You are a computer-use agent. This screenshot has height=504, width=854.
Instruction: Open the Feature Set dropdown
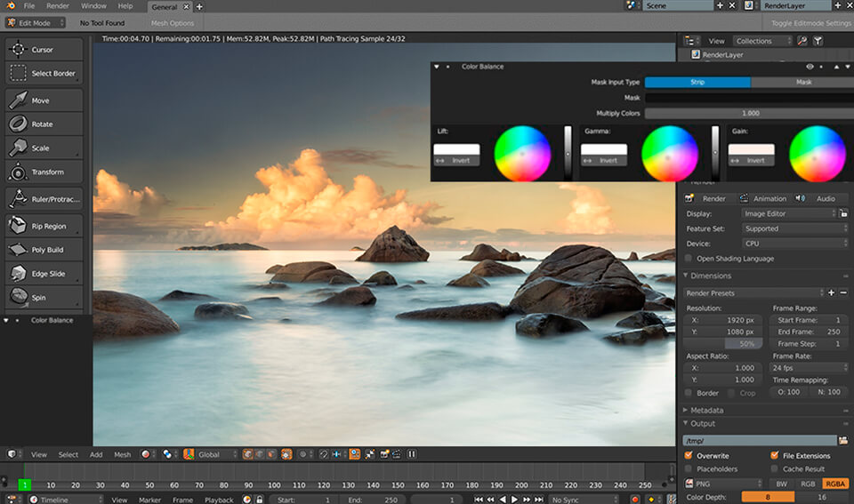[794, 228]
